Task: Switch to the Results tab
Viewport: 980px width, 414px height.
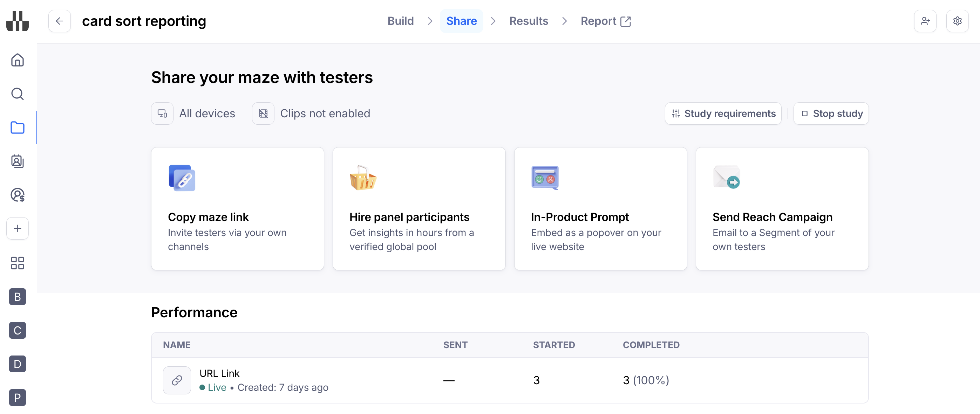Action: point(529,21)
